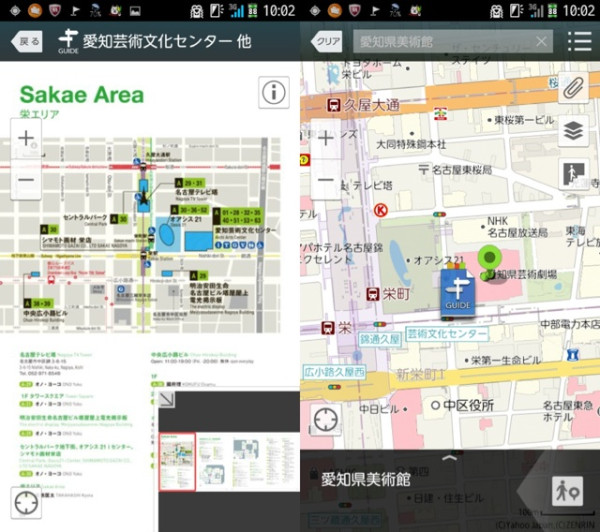Clear search text with the X icon
Viewport: 600px width, 532px height.
[541, 41]
